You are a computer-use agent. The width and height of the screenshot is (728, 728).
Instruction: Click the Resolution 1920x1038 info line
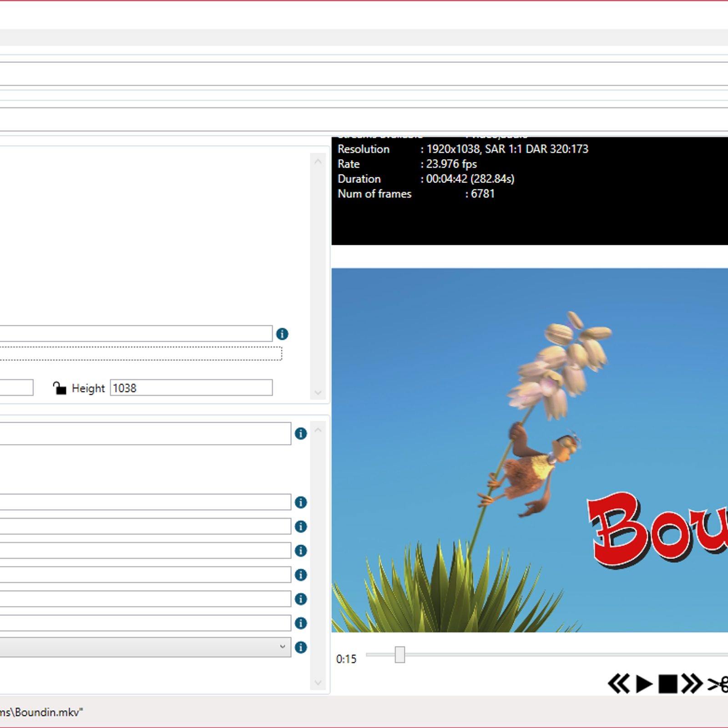click(463, 149)
